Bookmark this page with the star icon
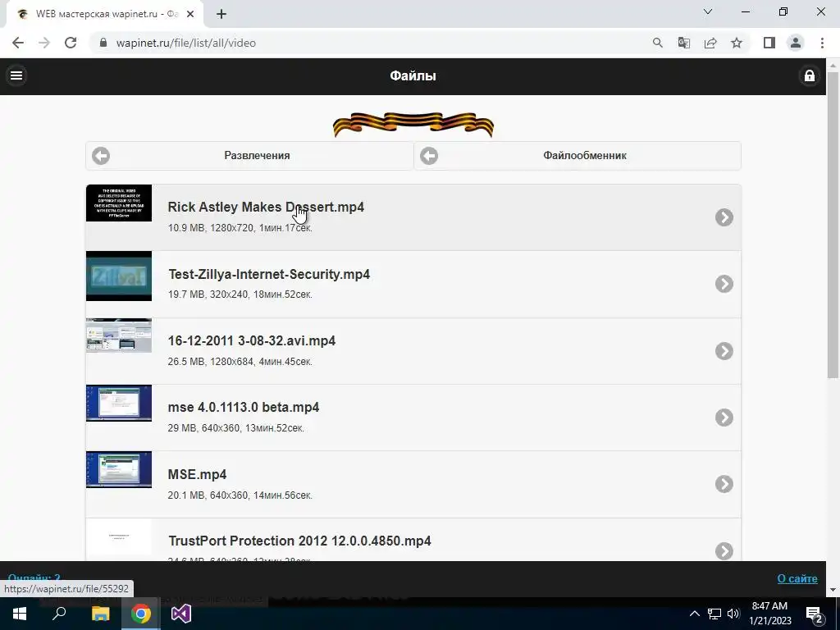840x630 pixels. click(x=737, y=43)
